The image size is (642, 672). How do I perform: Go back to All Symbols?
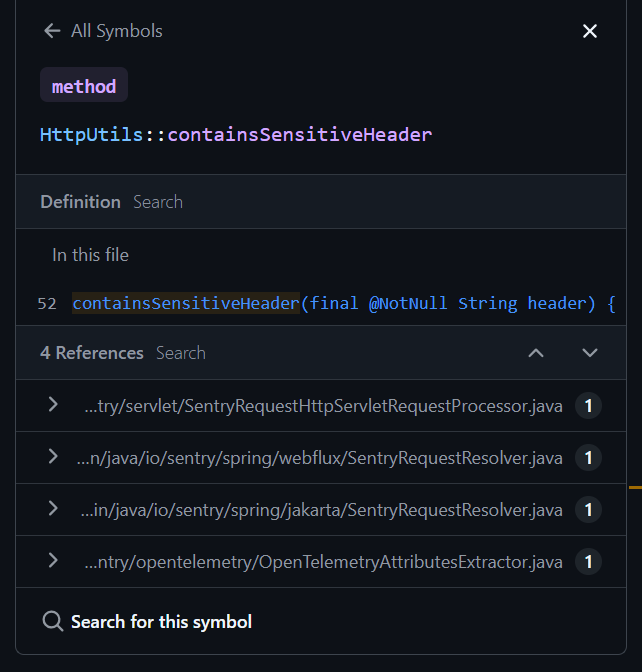(103, 31)
